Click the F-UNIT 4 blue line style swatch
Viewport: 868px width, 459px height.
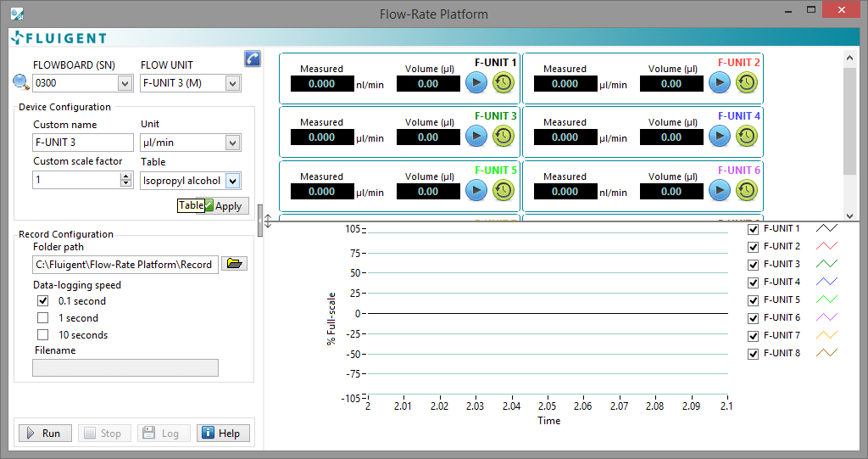pyautogui.click(x=826, y=282)
